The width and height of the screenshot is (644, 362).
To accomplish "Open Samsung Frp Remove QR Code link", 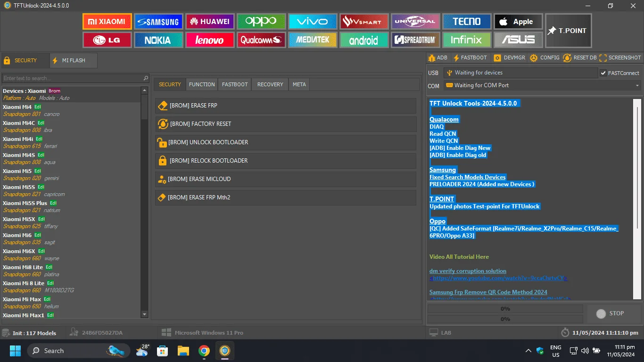I will tap(488, 292).
